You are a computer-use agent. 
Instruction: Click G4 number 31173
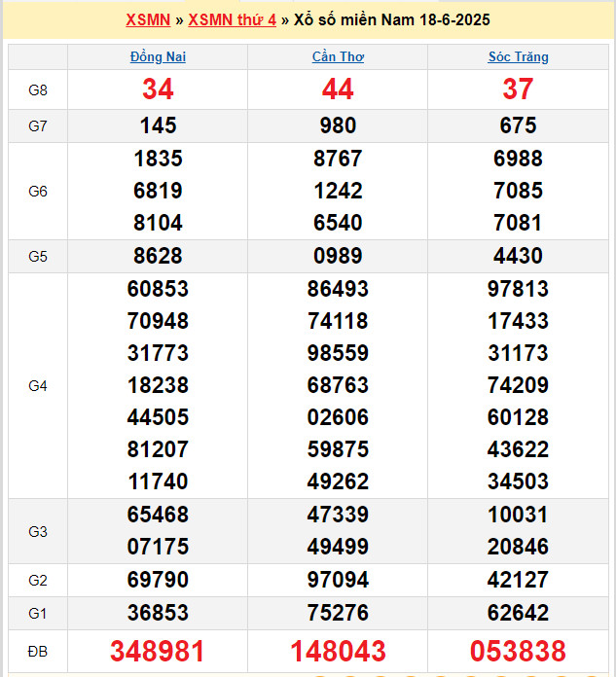pyautogui.click(x=518, y=353)
